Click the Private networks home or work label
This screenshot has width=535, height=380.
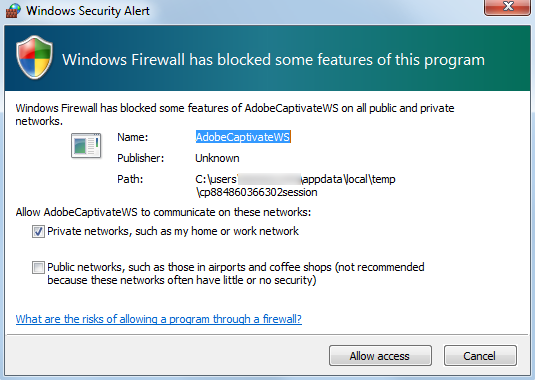tap(173, 231)
